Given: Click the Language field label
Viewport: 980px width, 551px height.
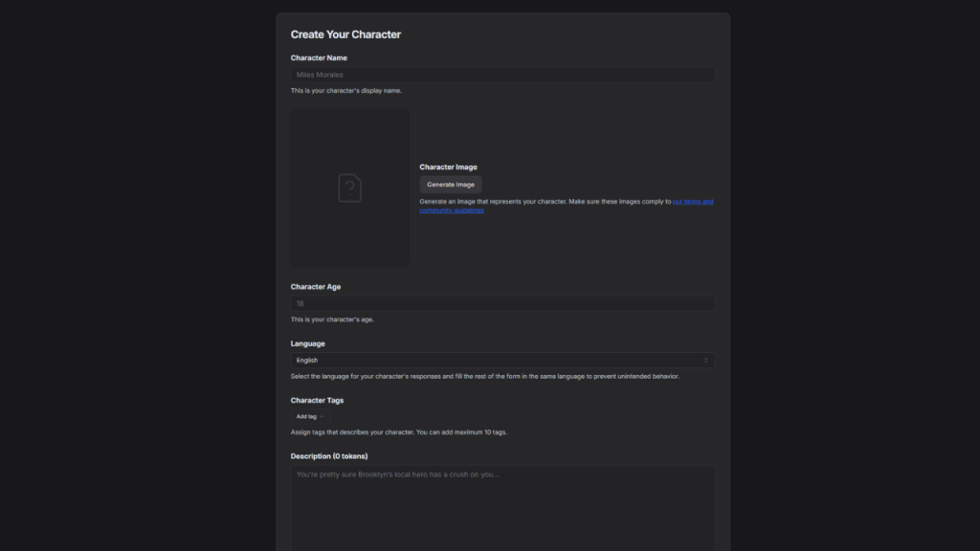Looking at the screenshot, I should (x=307, y=343).
